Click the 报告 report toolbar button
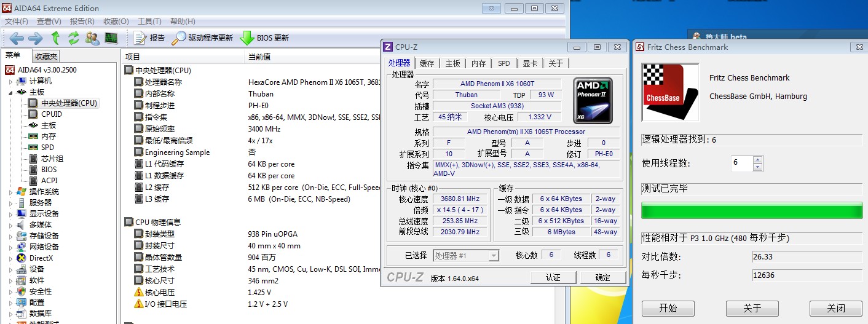The width and height of the screenshot is (868, 324). coord(149,38)
